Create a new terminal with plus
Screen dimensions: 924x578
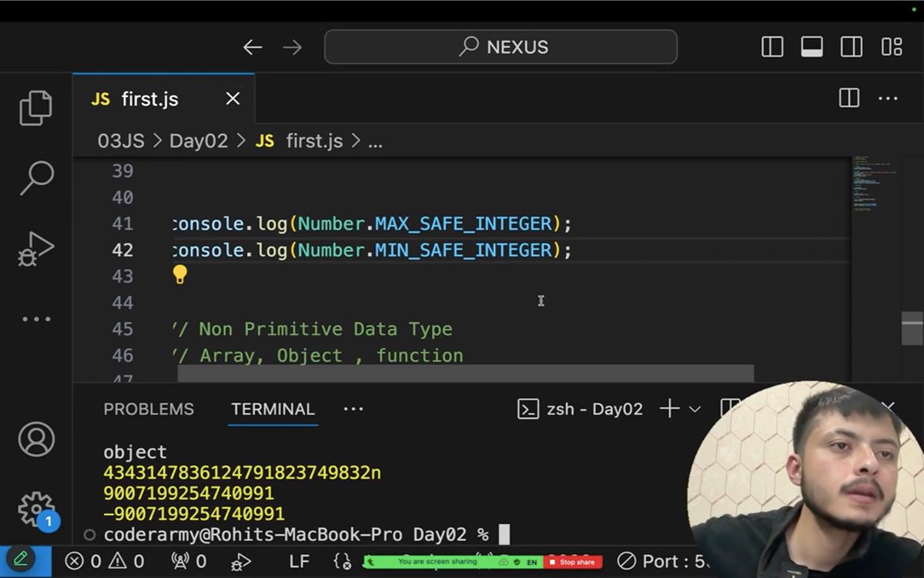pyautogui.click(x=670, y=408)
